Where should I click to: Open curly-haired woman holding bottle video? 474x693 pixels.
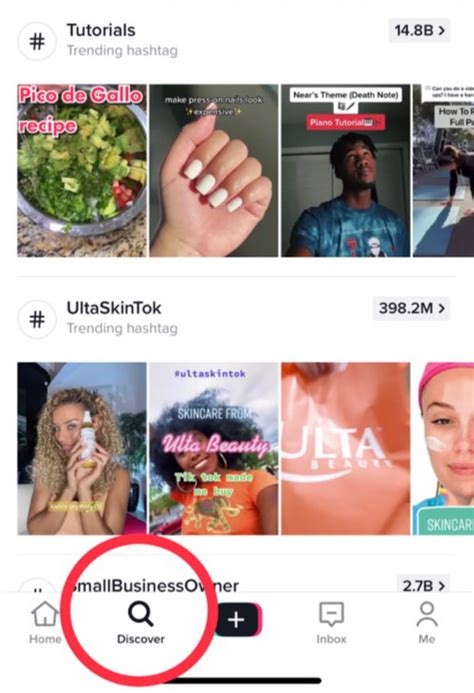tap(82, 449)
